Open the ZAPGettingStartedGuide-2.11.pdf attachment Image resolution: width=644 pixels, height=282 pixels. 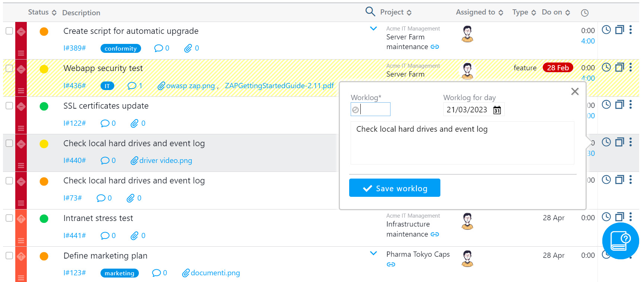[x=279, y=86]
